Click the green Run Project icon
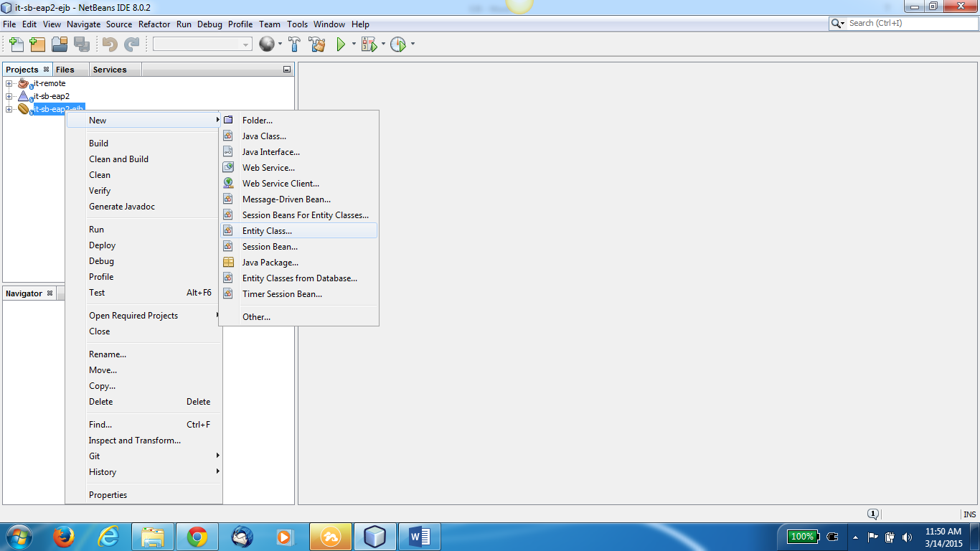Screen dimensions: 980x551 [341, 44]
